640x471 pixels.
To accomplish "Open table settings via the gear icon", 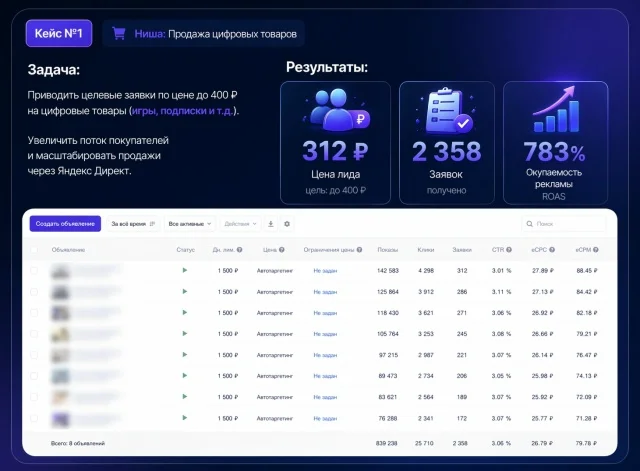I will (x=287, y=224).
